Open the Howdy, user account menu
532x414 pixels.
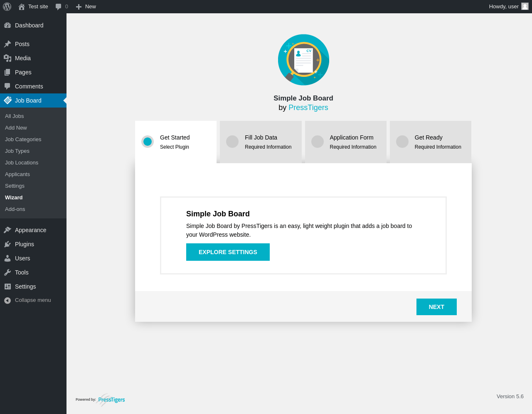pos(508,7)
